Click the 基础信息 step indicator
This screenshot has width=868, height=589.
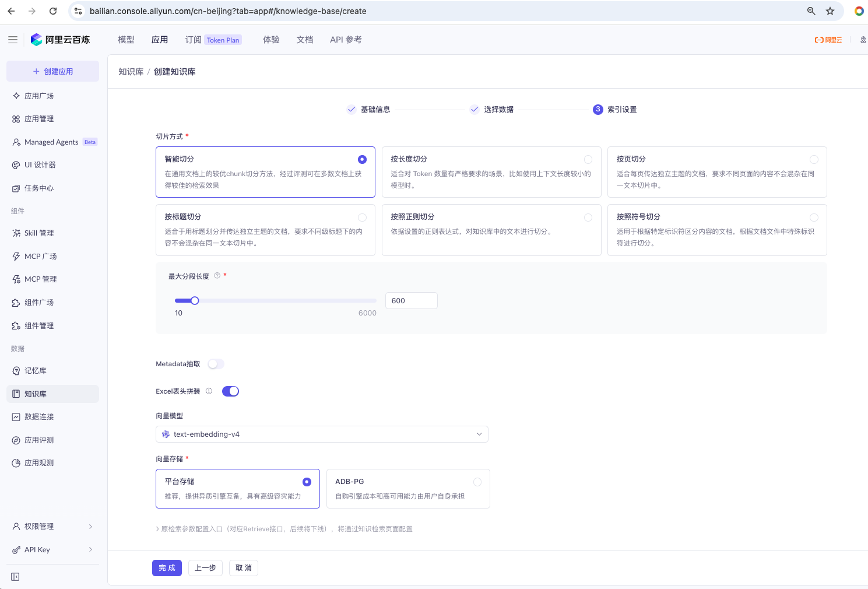pyautogui.click(x=368, y=110)
